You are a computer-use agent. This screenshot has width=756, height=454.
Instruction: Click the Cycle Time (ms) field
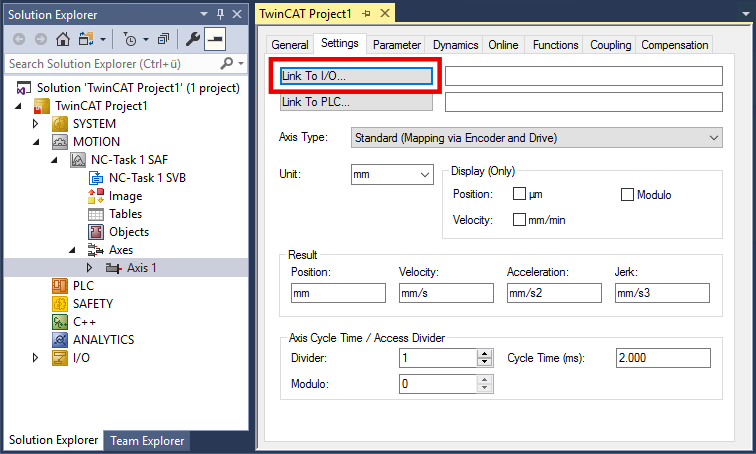click(663, 358)
